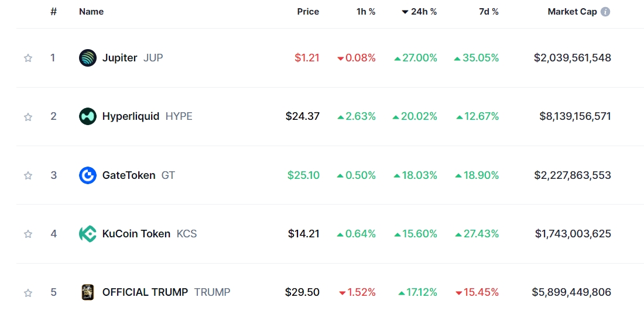
Task: Click the Hyperliquid coin logo icon
Action: tap(87, 116)
